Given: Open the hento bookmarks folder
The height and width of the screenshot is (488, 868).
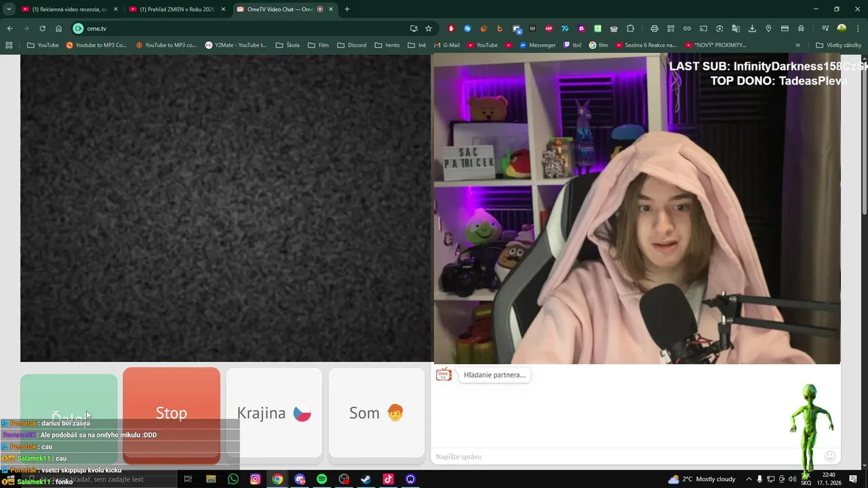Looking at the screenshot, I should (x=387, y=45).
